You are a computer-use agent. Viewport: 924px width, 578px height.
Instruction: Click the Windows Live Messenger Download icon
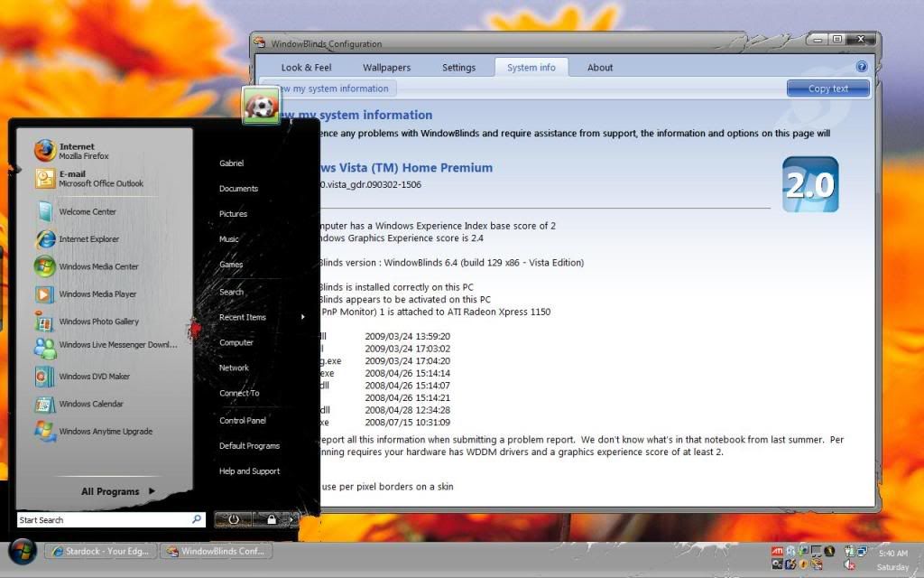pyautogui.click(x=45, y=348)
